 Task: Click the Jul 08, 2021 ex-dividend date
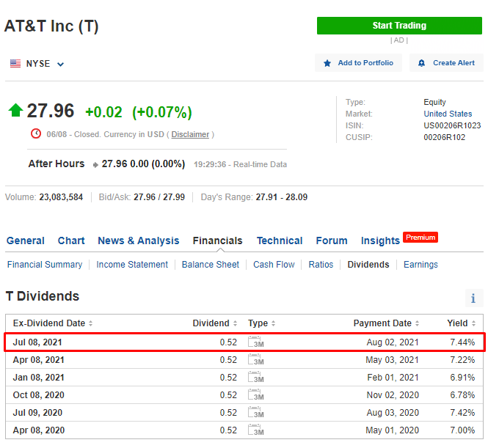37,342
